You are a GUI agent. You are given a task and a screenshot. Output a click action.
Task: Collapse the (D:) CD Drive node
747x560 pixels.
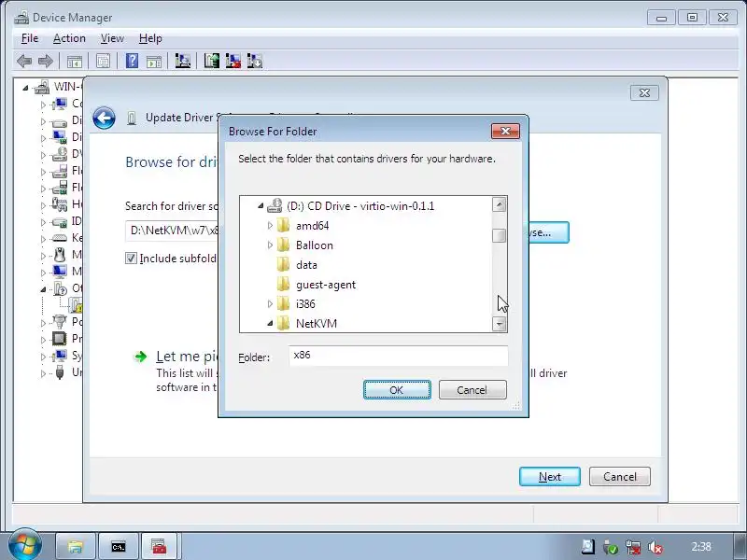261,205
